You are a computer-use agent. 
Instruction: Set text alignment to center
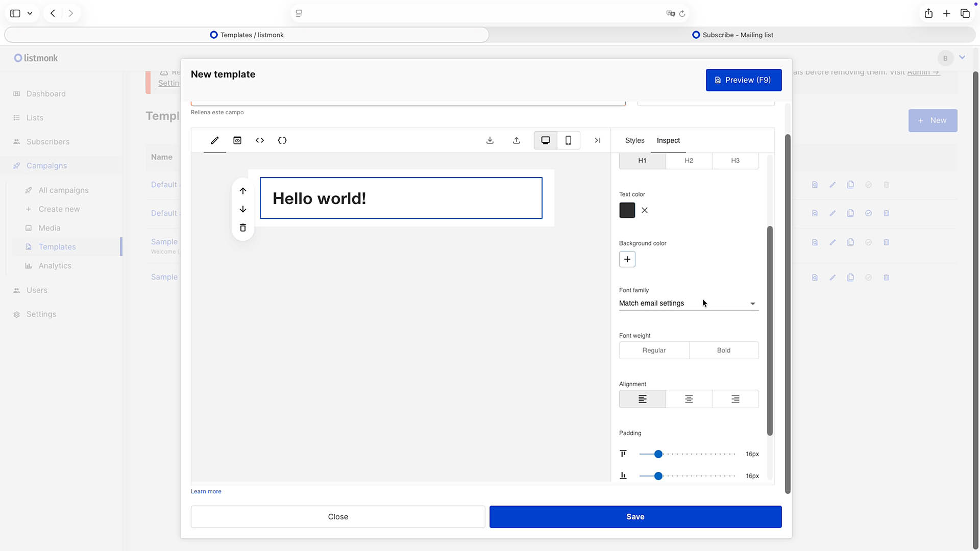(689, 398)
